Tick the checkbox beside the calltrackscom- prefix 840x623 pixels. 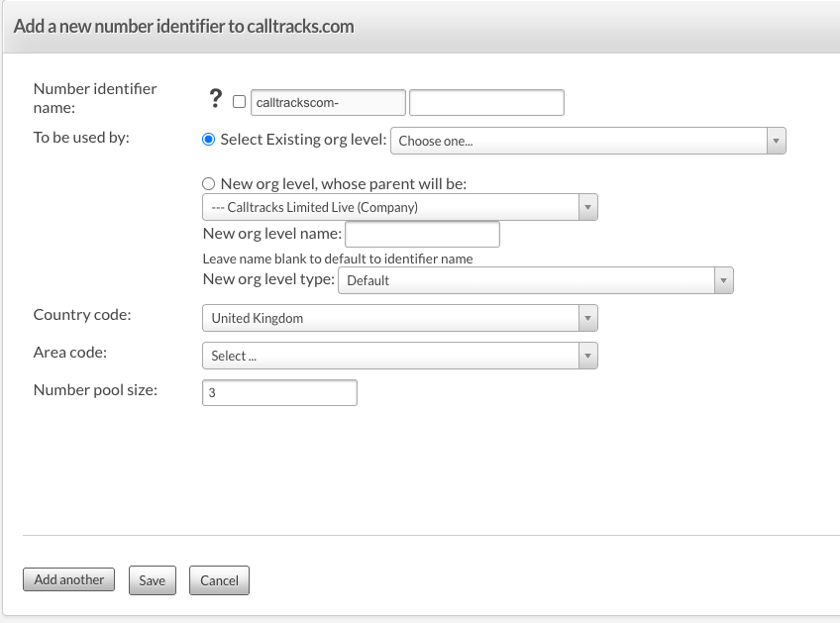pyautogui.click(x=239, y=102)
